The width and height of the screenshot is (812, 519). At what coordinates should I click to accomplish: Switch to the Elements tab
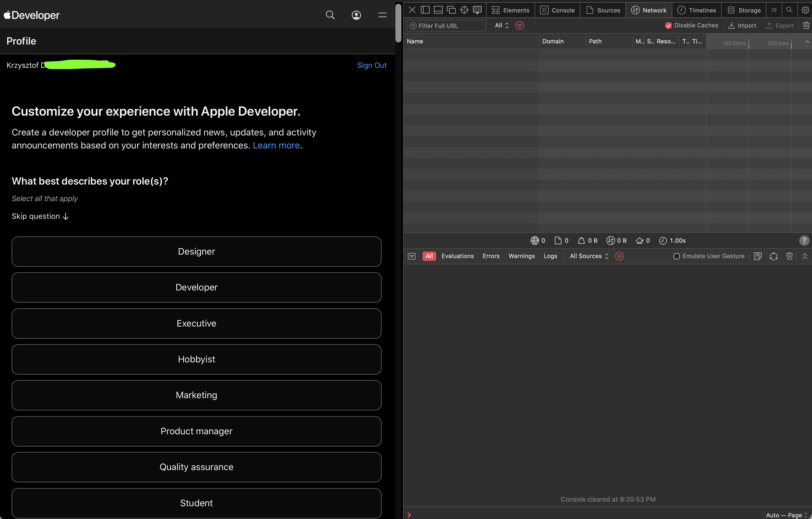(510, 10)
